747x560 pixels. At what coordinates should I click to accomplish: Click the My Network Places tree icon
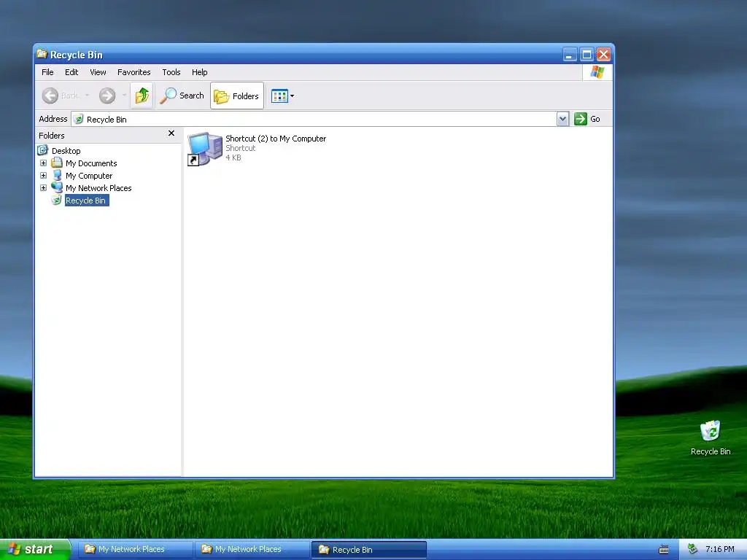[57, 187]
